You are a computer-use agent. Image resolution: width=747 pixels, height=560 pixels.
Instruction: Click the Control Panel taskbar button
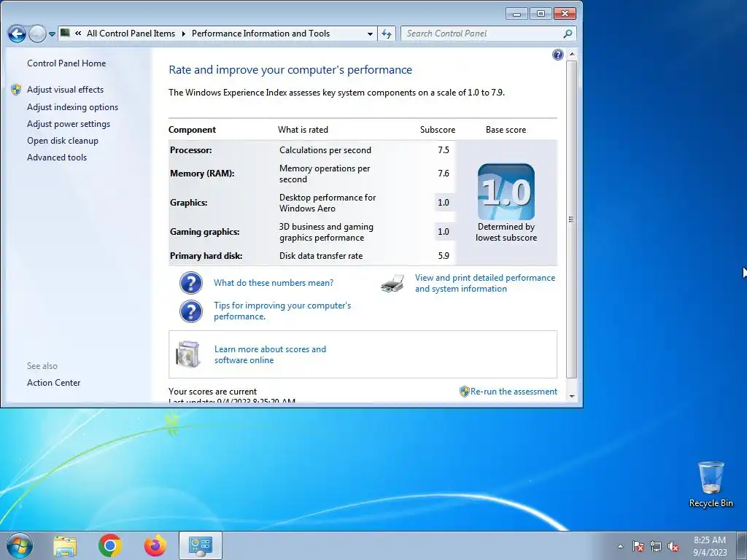coord(201,545)
